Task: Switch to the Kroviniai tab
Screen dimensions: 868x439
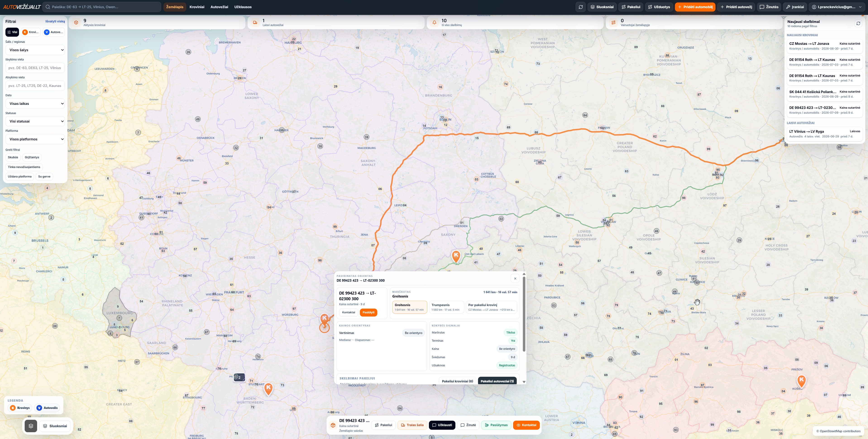Action: pos(197,7)
